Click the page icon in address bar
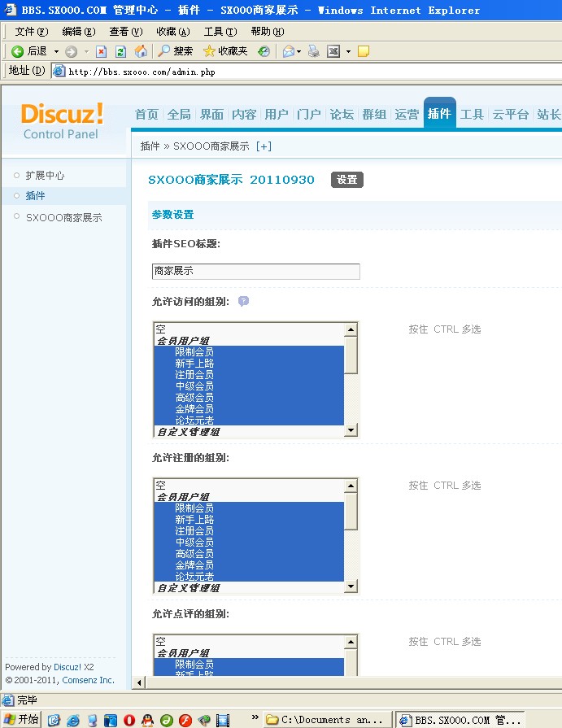This screenshot has width=562, height=728. pos(59,71)
